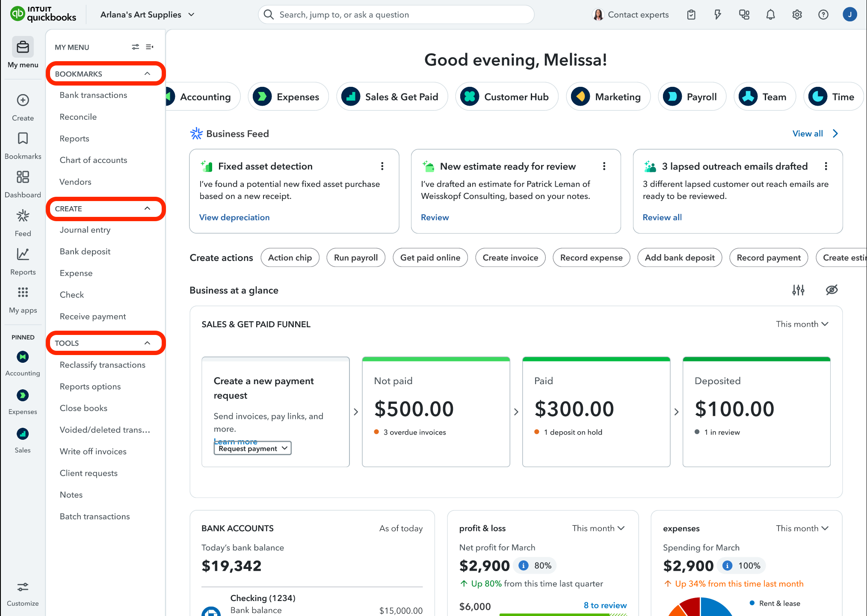The height and width of the screenshot is (616, 867).
Task: Click the Create invoice action chip
Action: [x=510, y=258]
